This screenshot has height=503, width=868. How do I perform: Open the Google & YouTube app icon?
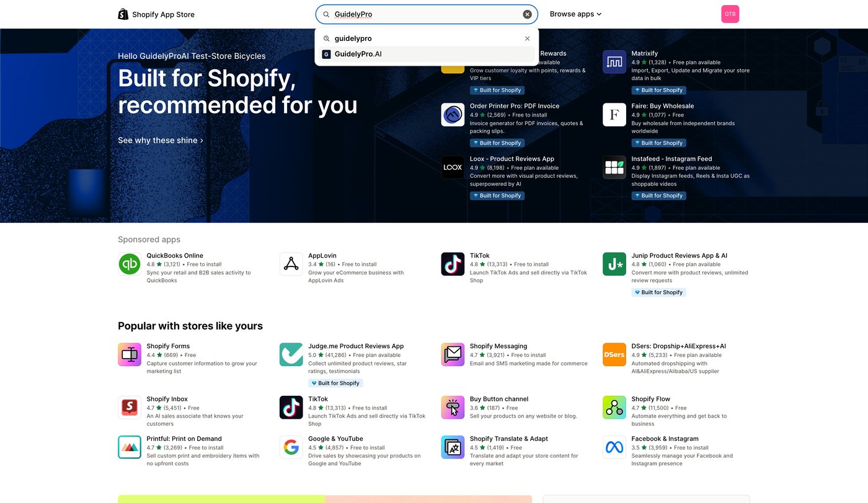291,447
